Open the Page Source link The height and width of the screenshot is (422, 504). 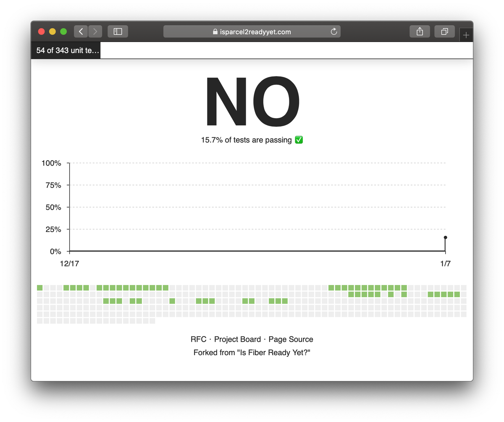tap(291, 339)
